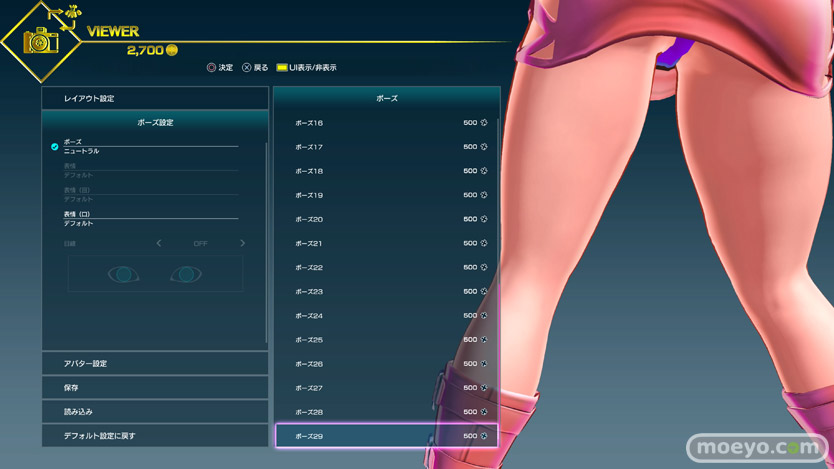This screenshot has height=469, width=834.
Task: Click the right arrow for 目線
Action: coord(242,243)
